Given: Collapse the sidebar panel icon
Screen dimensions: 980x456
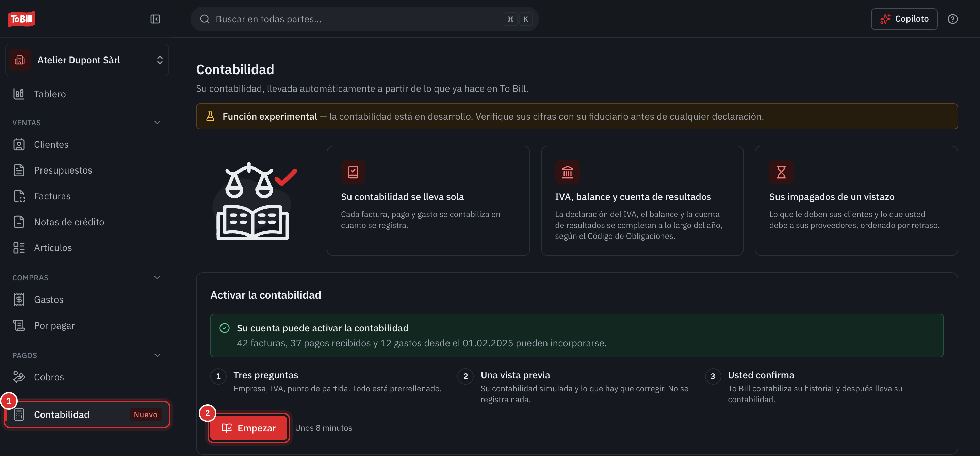Looking at the screenshot, I should tap(155, 19).
